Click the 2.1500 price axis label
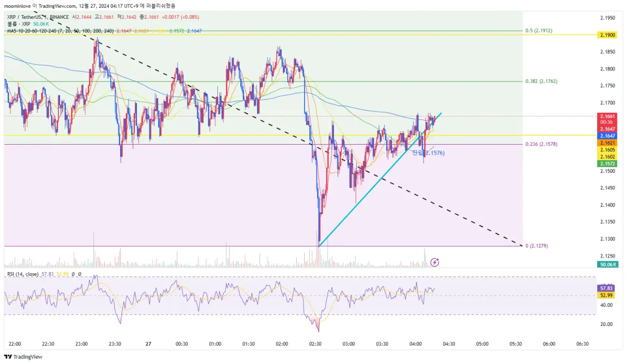This screenshot has height=364, width=627. (x=608, y=171)
